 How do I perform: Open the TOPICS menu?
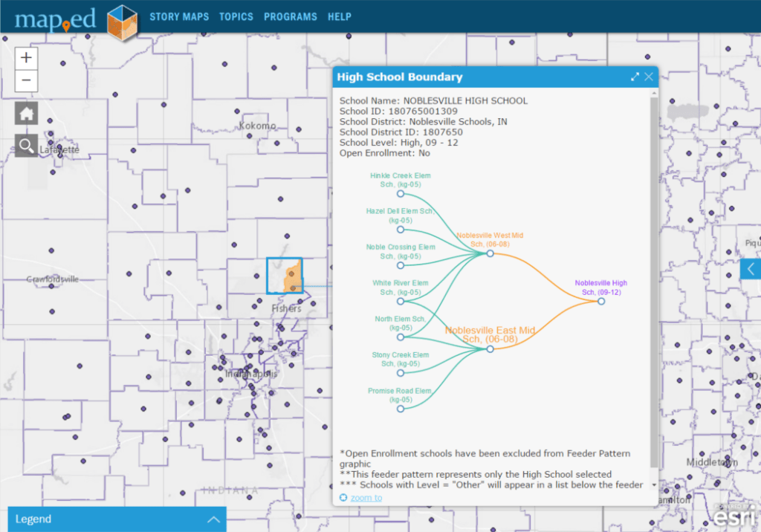236,17
